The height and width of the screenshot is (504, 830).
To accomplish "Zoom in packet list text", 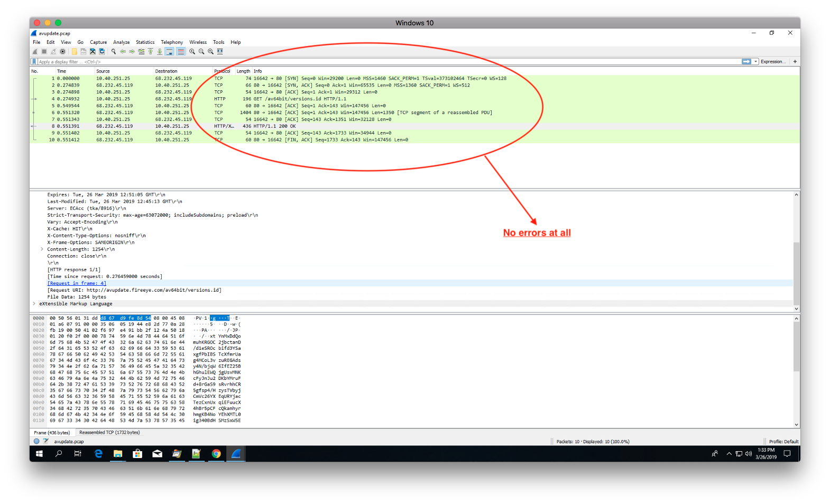I will 192,52.
